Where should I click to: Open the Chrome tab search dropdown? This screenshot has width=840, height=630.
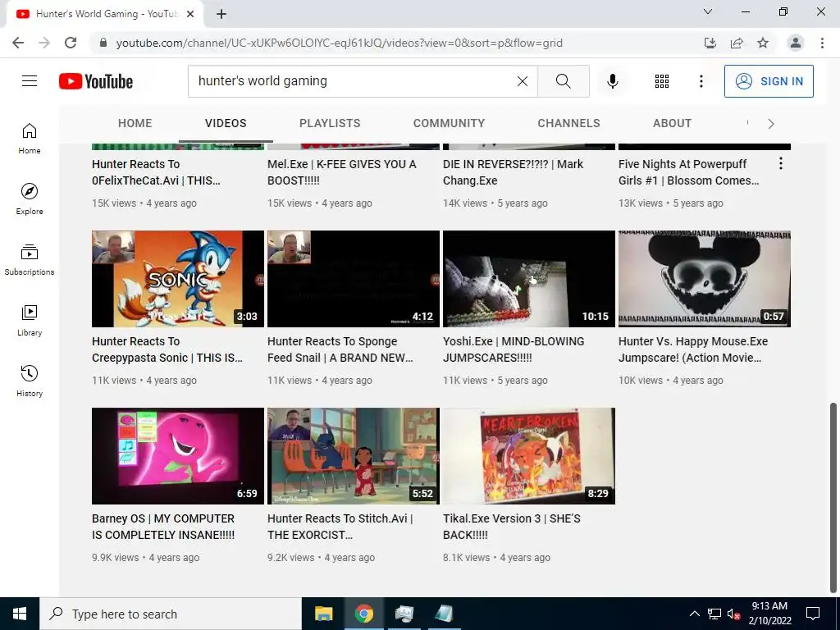(x=708, y=11)
